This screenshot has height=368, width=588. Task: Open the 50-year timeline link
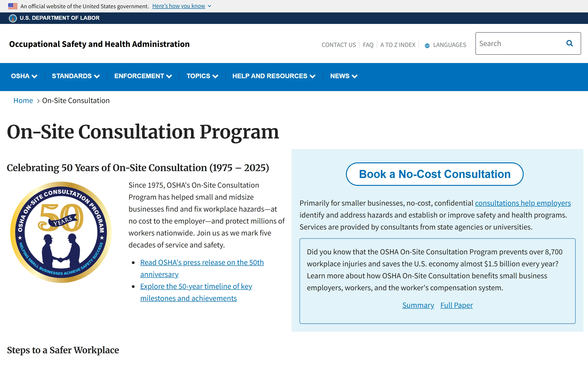[x=196, y=292]
